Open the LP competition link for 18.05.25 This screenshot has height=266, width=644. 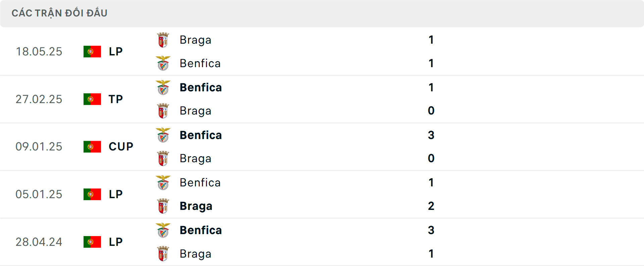tap(115, 51)
